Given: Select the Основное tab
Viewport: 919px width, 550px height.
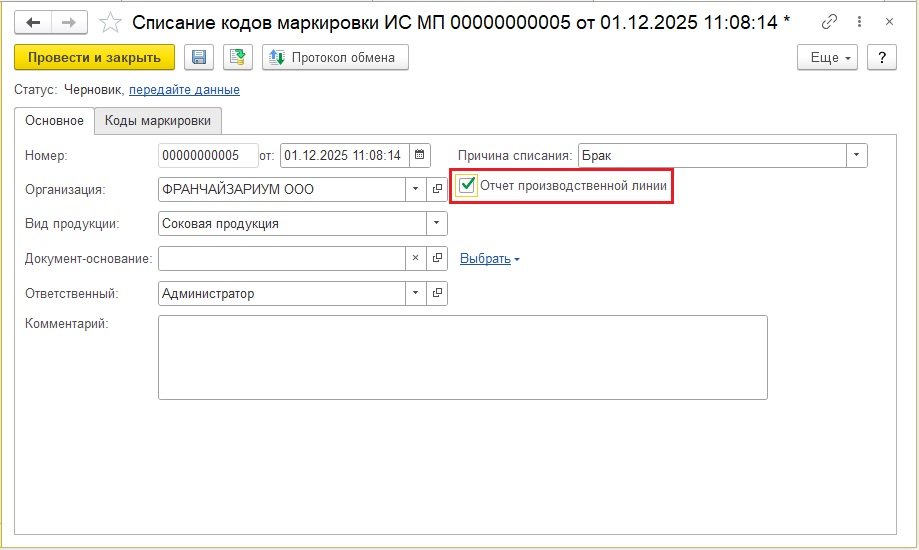Looking at the screenshot, I should (54, 120).
